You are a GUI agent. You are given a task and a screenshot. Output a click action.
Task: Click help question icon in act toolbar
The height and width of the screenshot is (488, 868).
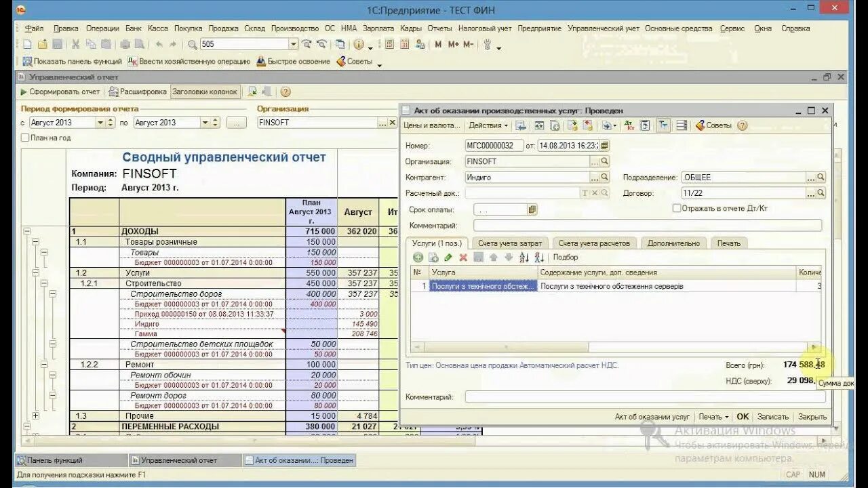pyautogui.click(x=743, y=125)
